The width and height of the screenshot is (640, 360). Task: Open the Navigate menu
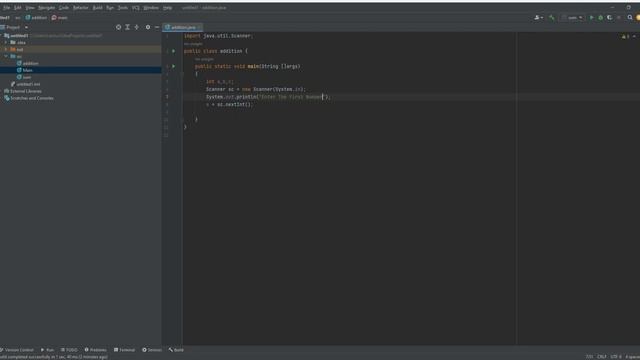coord(47,8)
